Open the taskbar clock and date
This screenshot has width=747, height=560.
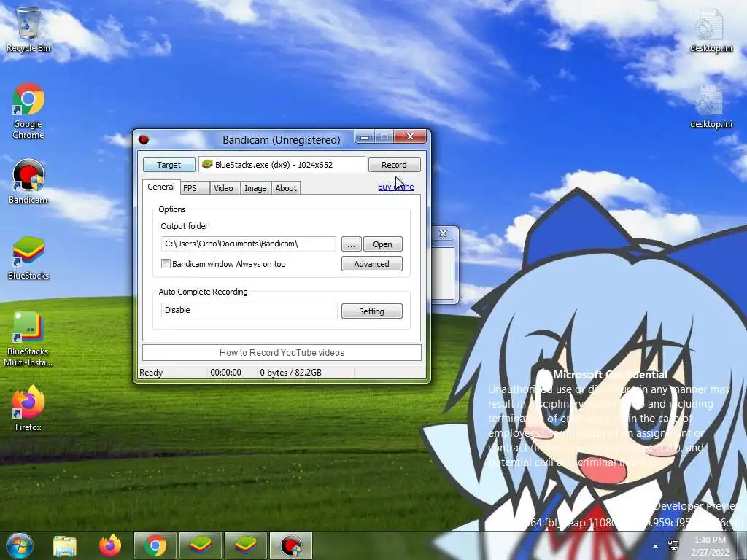tap(710, 546)
